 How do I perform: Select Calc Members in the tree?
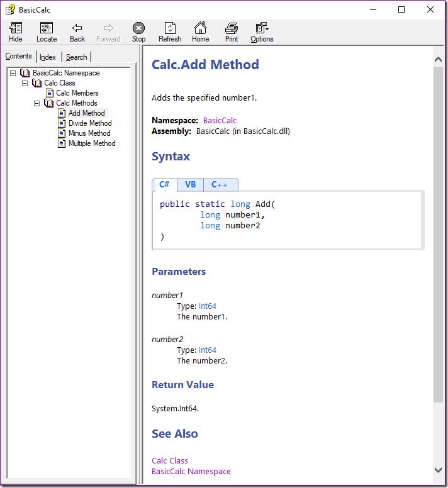point(77,92)
